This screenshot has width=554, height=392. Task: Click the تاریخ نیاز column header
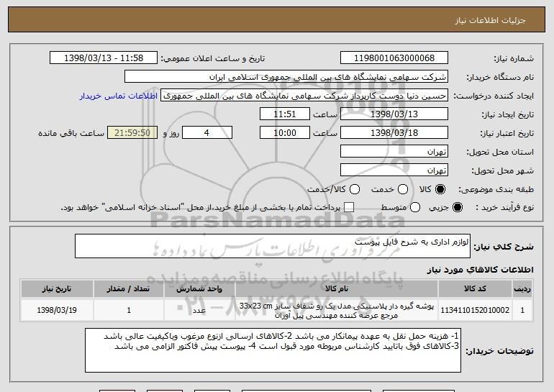click(57, 289)
